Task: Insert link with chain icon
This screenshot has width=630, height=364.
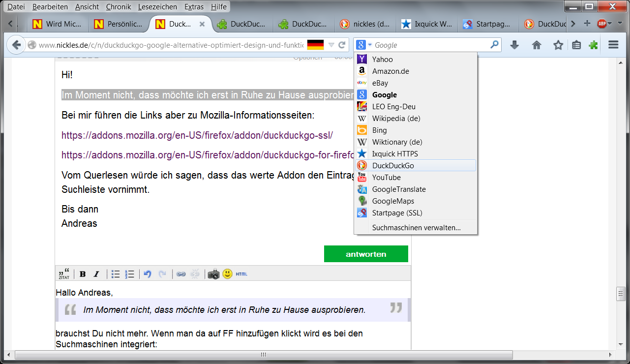Action: coord(181,274)
